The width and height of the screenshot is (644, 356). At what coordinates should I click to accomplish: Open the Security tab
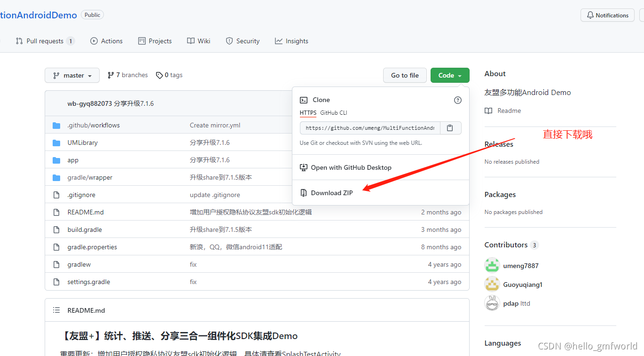click(243, 41)
